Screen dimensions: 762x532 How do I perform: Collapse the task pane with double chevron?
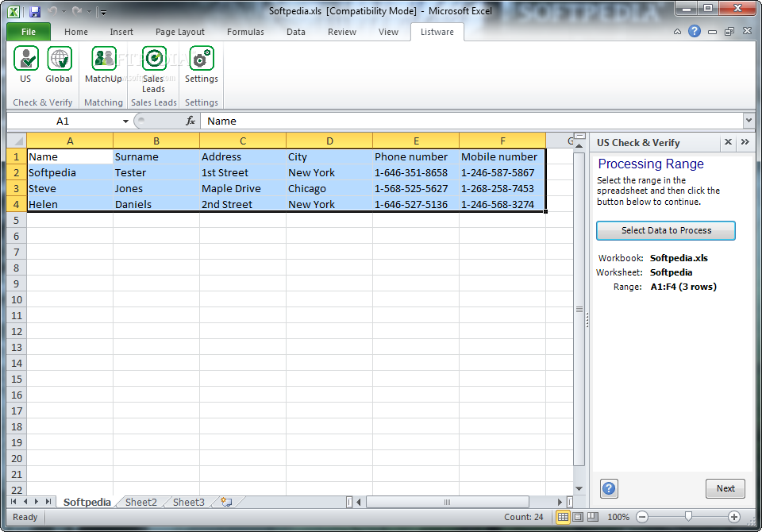(x=745, y=142)
